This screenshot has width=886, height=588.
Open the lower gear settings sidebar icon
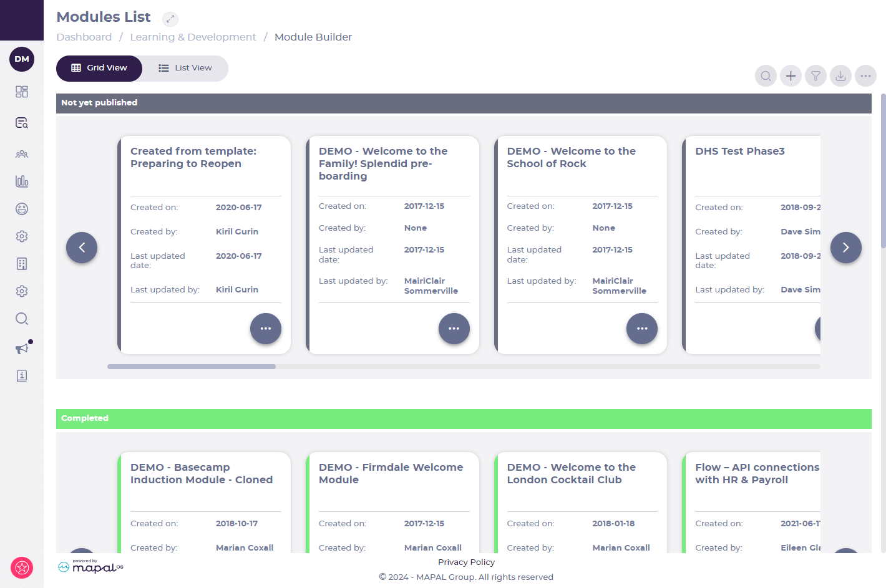[x=22, y=291]
